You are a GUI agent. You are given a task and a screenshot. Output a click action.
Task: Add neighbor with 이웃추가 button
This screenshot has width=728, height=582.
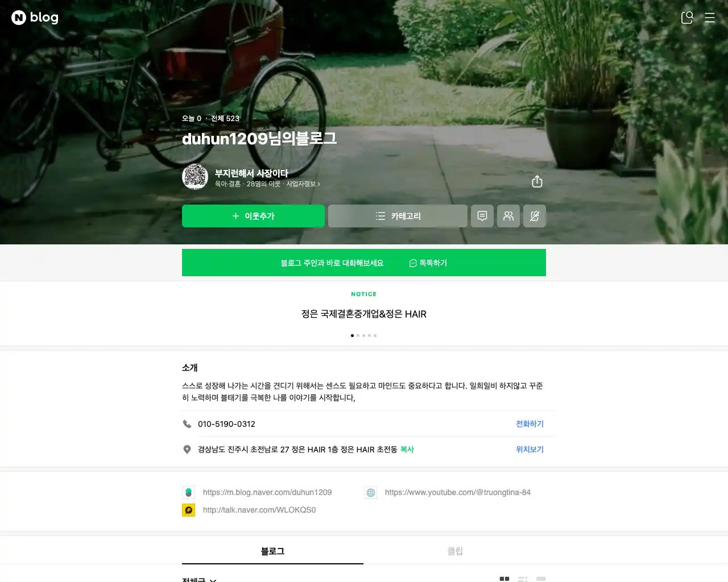click(253, 216)
